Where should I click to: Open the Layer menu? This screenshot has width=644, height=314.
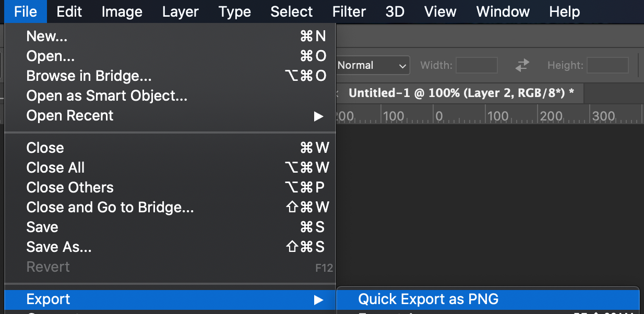point(180,11)
